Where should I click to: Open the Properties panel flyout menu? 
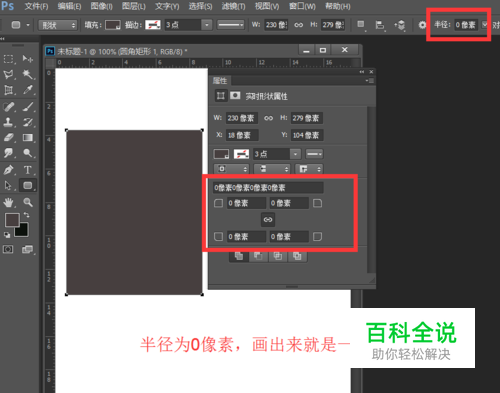[x=370, y=80]
